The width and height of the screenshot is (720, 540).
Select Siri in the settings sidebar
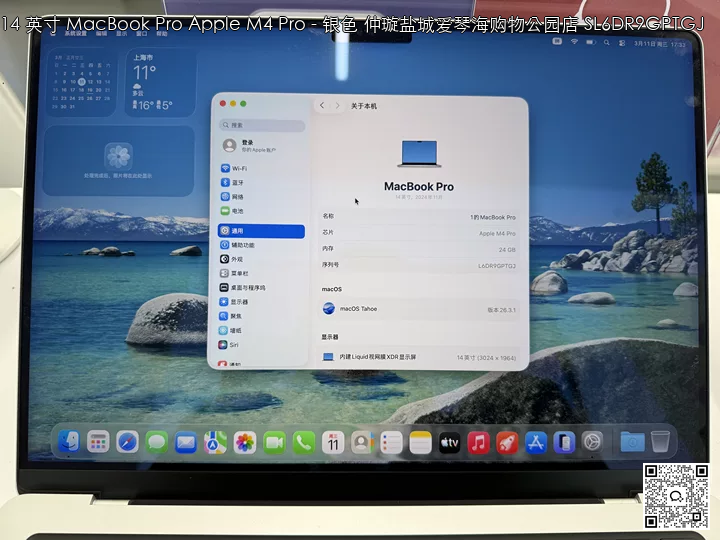[x=236, y=344]
